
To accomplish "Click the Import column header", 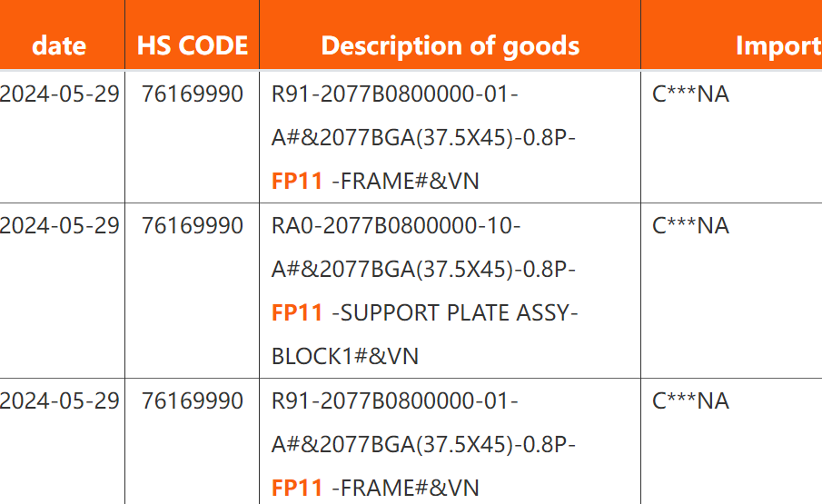I will pyautogui.click(x=778, y=46).
